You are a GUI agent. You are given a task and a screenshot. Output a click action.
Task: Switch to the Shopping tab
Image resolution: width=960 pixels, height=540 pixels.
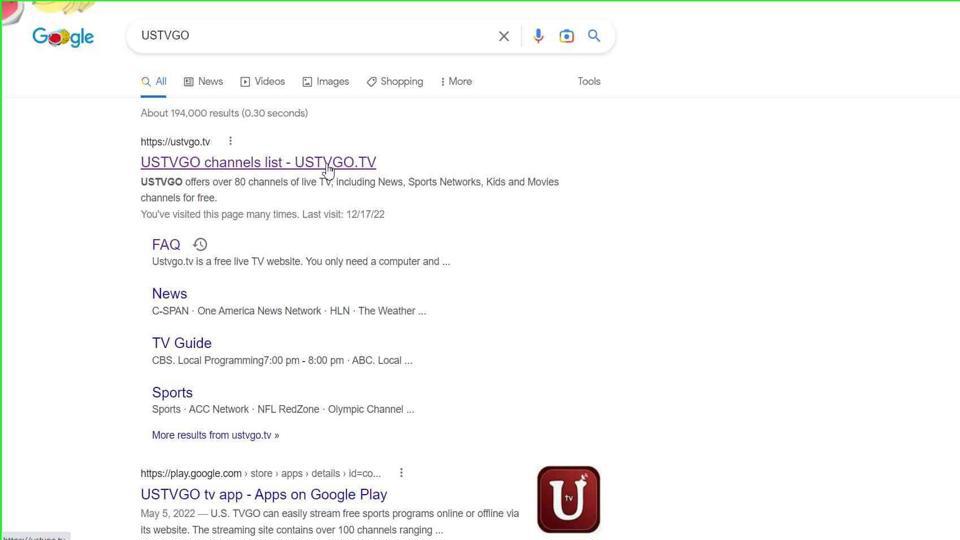point(395,81)
